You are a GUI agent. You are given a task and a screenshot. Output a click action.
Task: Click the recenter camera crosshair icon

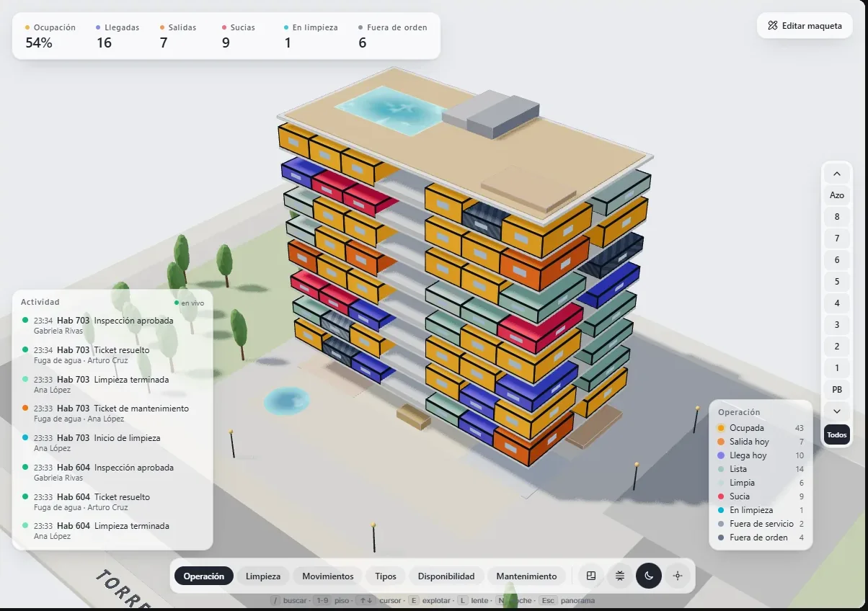(x=677, y=576)
